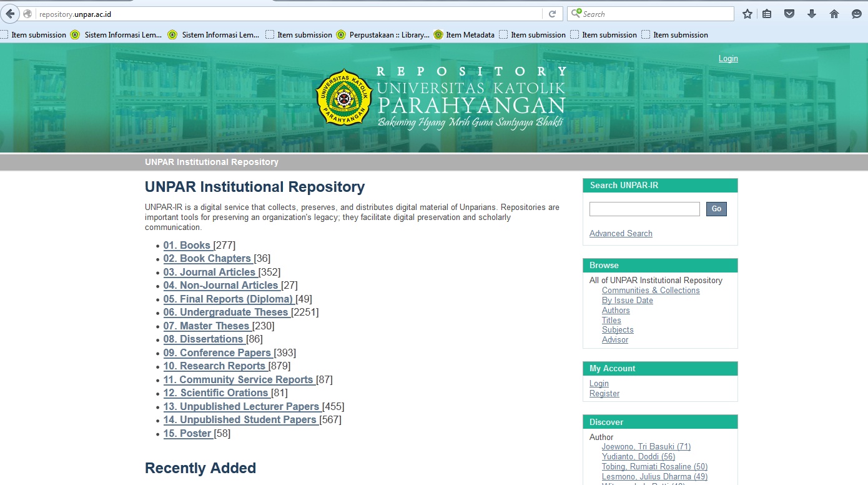868x485 pixels.
Task: Click inside the Search UNPAR-IR box
Action: 644,209
